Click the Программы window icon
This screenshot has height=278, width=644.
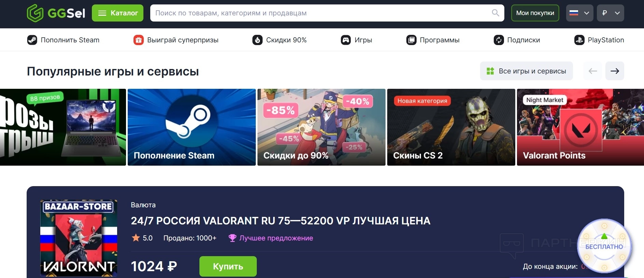(411, 40)
